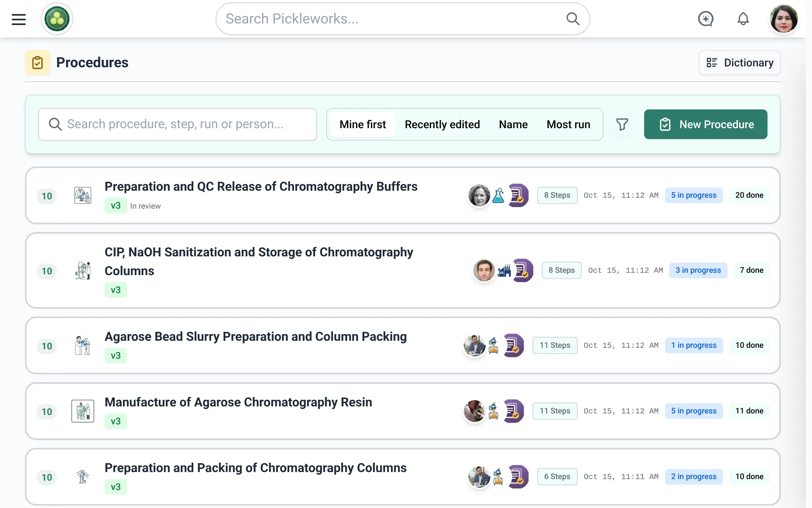Click owner avatar on Manufacture of Agarose Resin row
This screenshot has height=508, width=812.
pos(475,411)
